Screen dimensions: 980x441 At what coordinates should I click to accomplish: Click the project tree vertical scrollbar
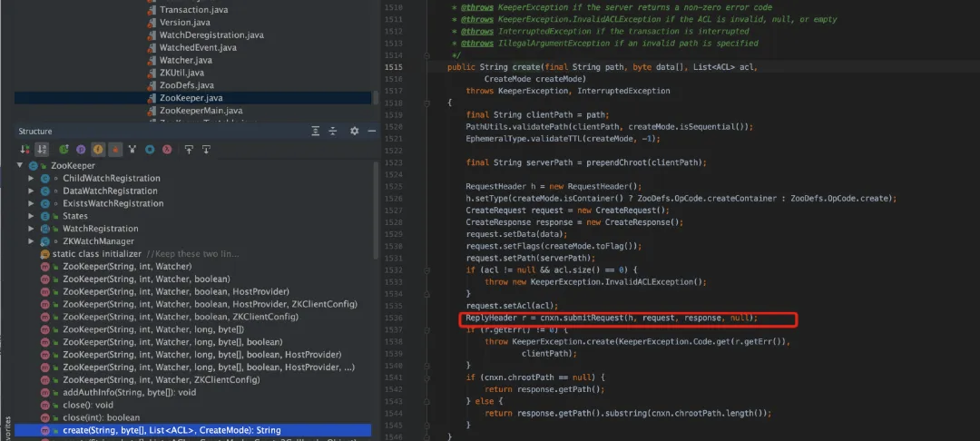pos(376,98)
